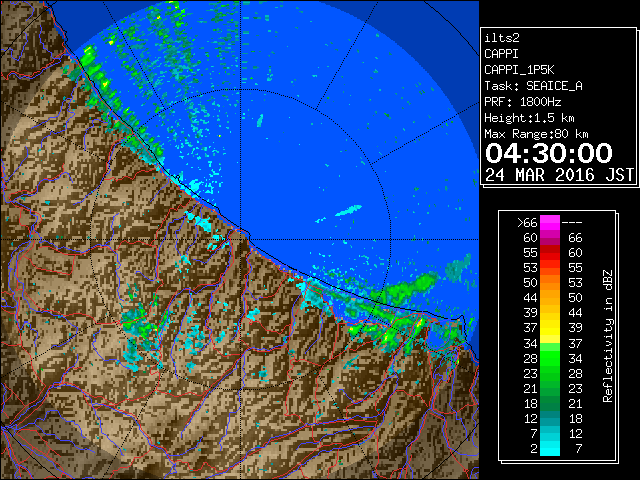Click the radar center where range rings cross
The height and width of the screenshot is (480, 640).
[241, 239]
